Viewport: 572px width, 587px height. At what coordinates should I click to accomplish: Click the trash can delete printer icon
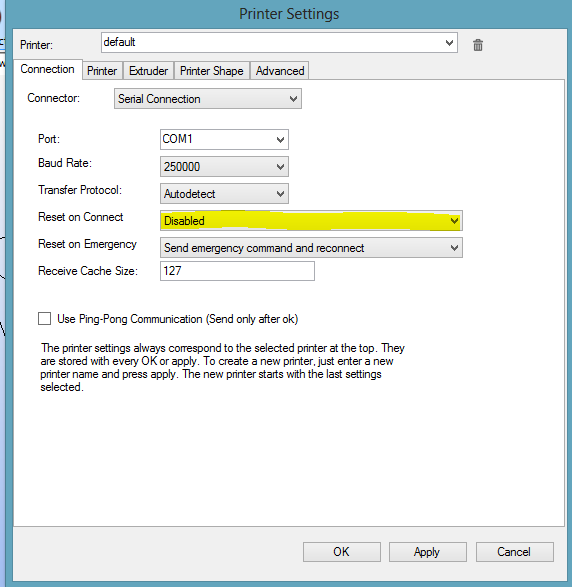(x=478, y=45)
